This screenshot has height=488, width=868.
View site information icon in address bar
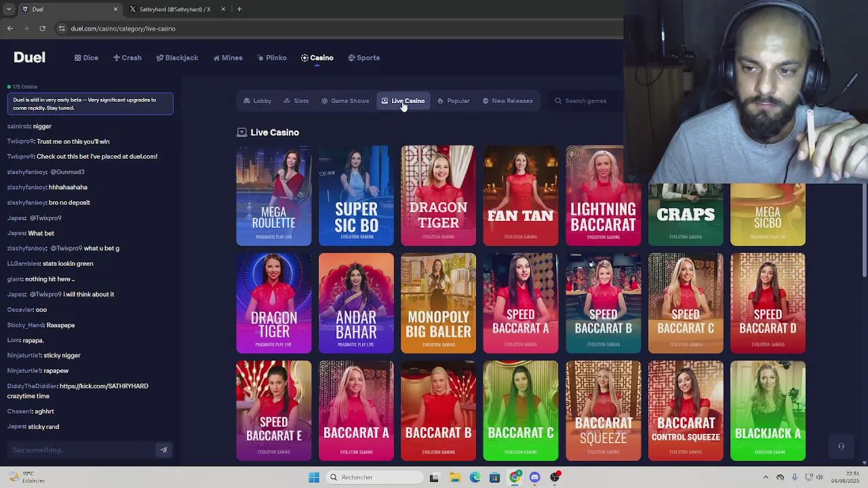click(x=62, y=28)
